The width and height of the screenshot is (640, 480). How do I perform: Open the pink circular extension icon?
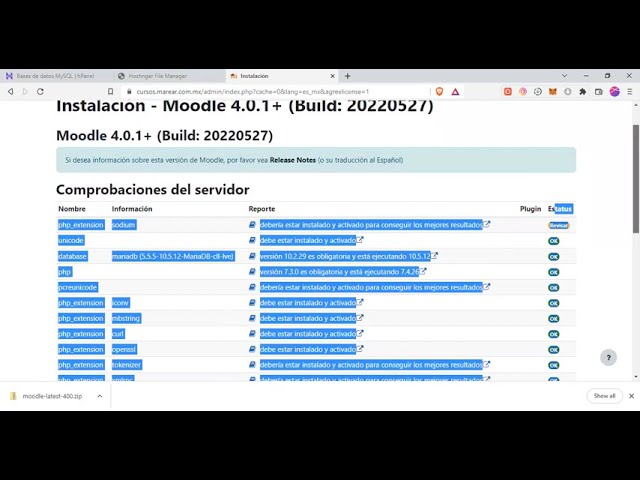coord(523,92)
